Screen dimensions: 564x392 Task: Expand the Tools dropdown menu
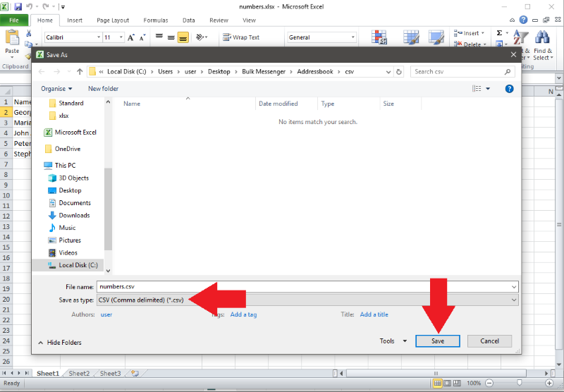pos(393,341)
